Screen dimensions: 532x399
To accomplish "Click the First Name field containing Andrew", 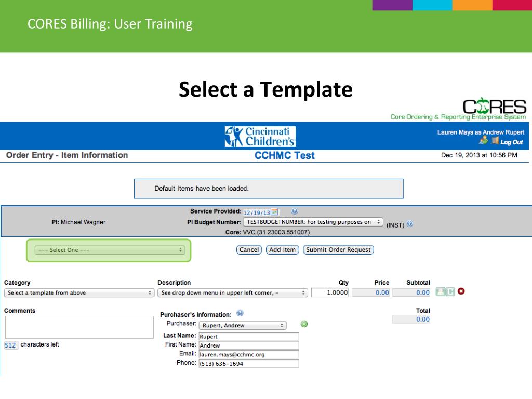I will (x=249, y=345).
